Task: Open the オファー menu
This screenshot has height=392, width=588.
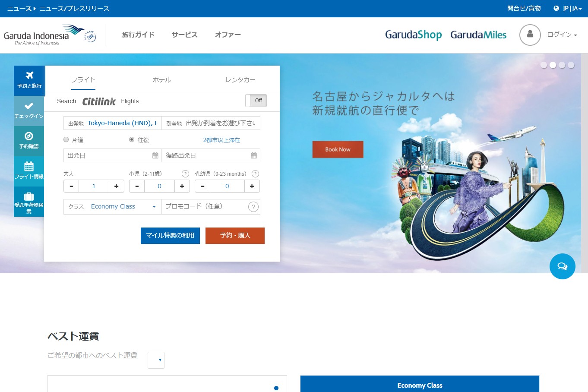Action: [228, 35]
